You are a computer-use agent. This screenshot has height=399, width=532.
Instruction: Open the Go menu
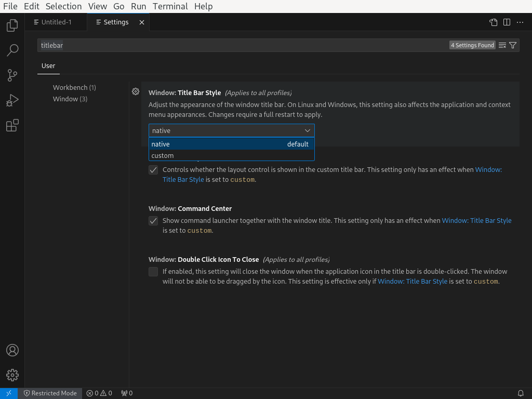point(119,6)
